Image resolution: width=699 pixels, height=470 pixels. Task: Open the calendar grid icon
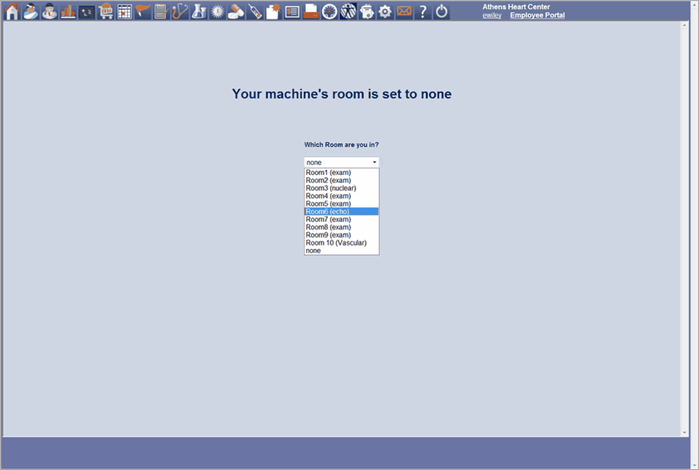124,12
